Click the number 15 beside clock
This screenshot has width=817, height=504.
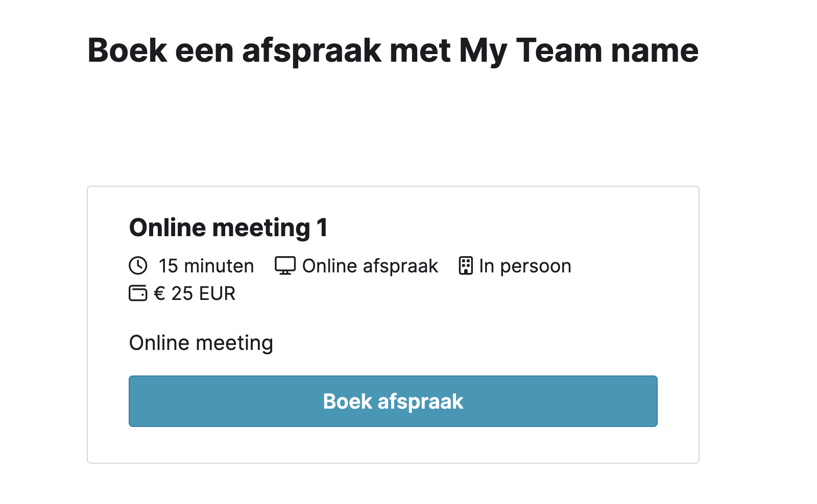click(168, 266)
